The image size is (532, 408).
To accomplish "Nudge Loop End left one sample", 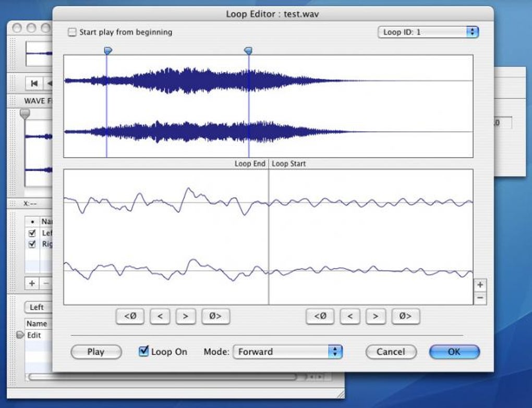I will (160, 316).
